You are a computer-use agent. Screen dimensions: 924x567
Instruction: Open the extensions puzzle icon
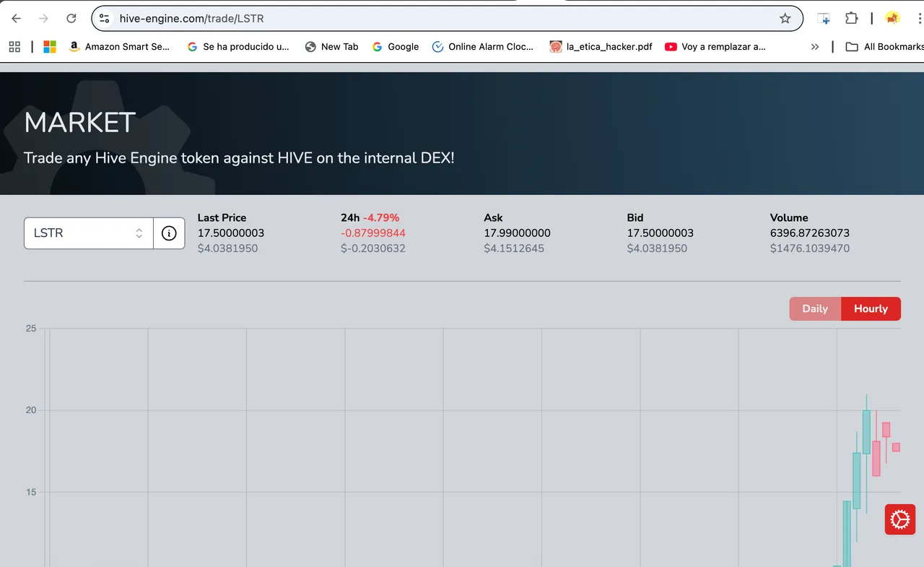(x=851, y=19)
